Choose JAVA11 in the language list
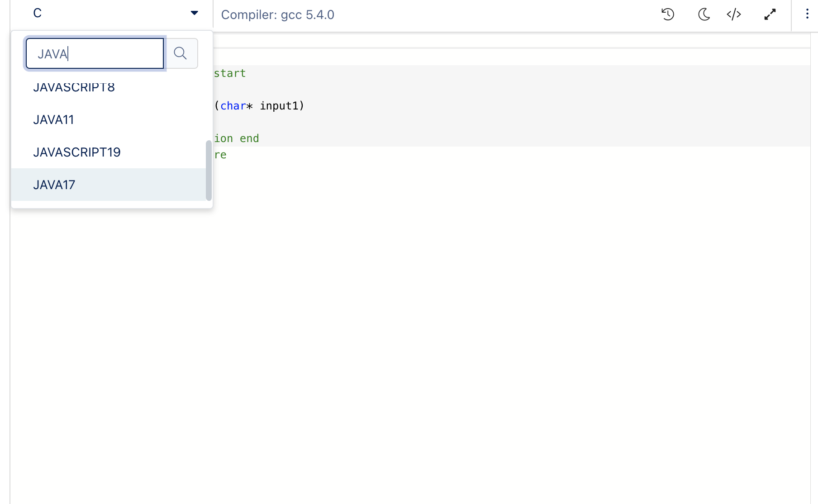 [x=53, y=120]
